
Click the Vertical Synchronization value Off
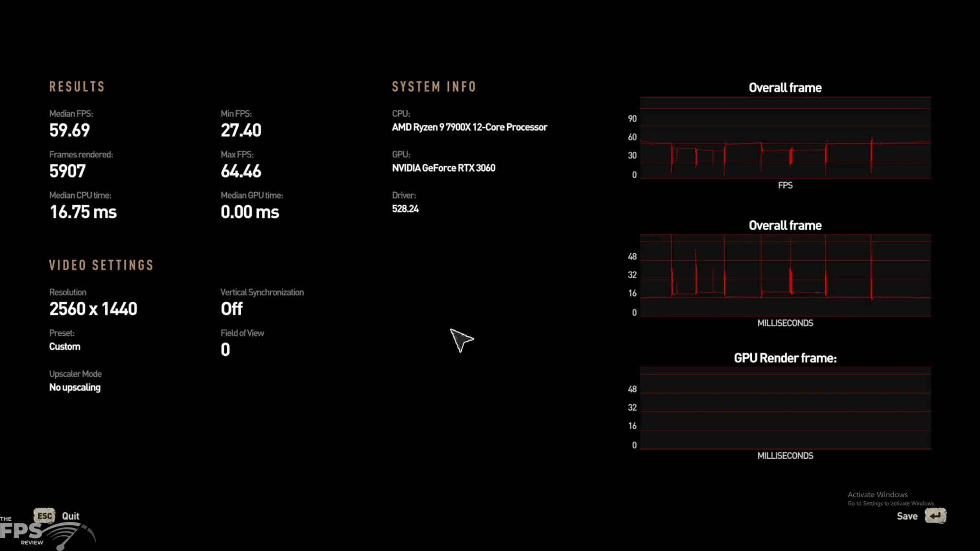[232, 309]
